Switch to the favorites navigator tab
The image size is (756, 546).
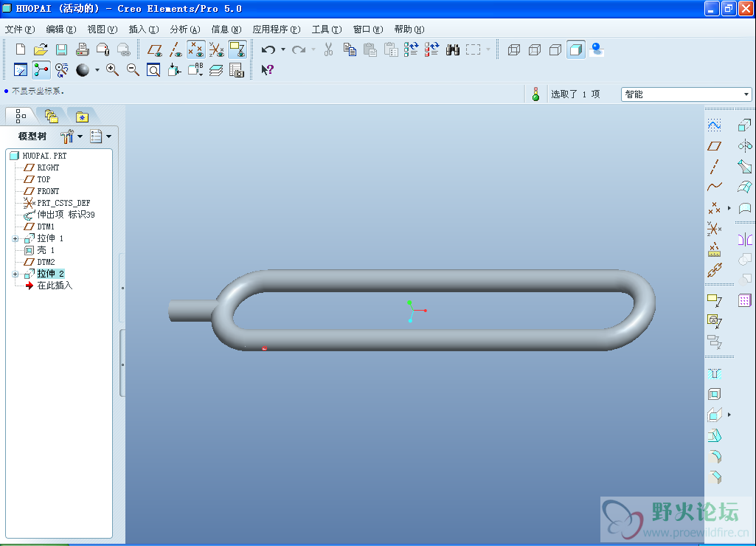click(82, 117)
